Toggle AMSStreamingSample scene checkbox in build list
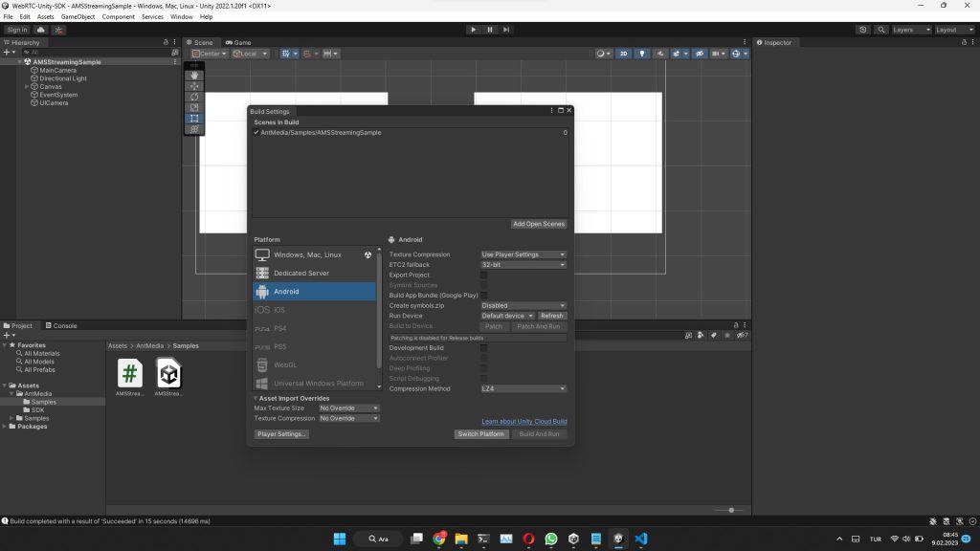The image size is (980, 551). pyautogui.click(x=256, y=132)
